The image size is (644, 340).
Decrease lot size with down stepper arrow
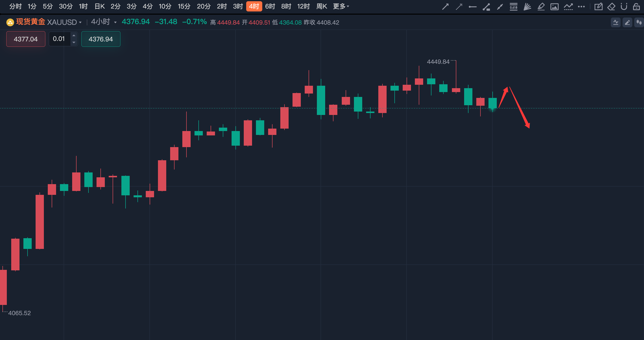(74, 42)
